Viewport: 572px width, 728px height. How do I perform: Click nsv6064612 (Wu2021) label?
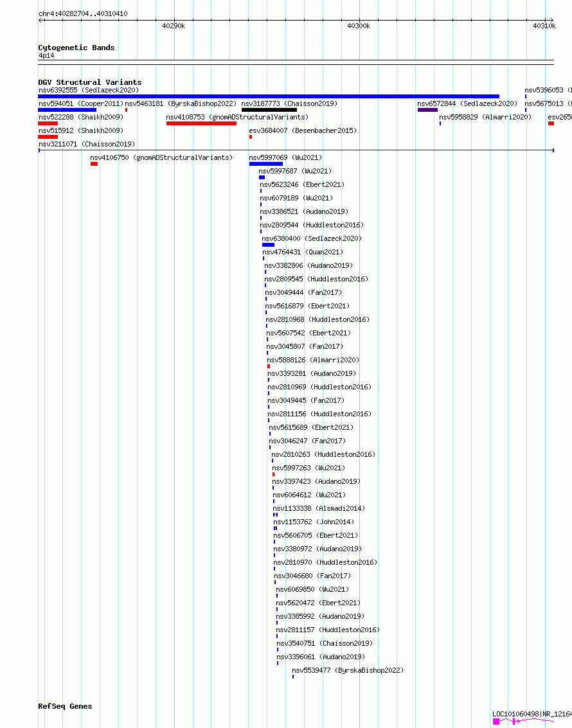(x=310, y=494)
